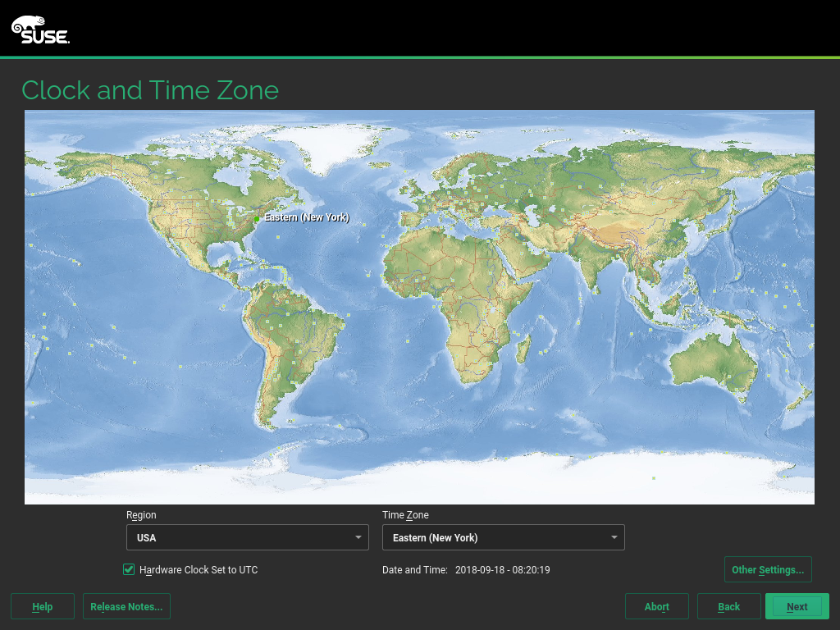Screen dimensions: 840x630
Task: Open Other Settings for date and time
Action: [767, 569]
